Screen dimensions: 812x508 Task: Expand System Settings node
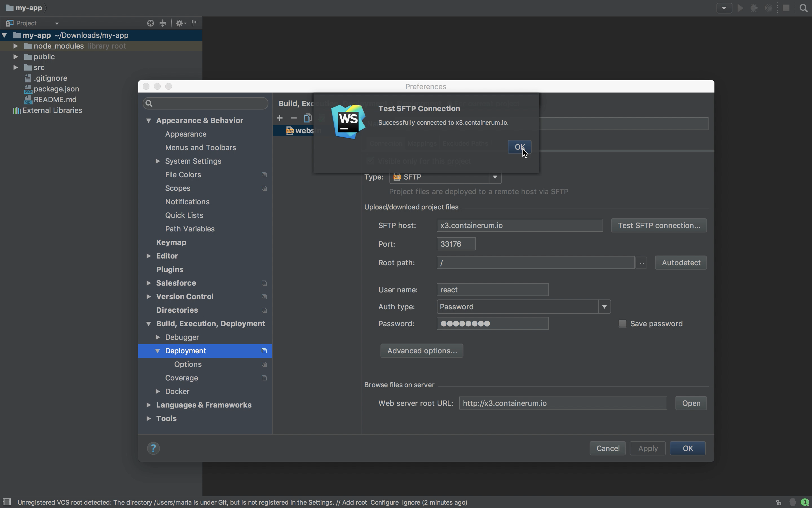tap(157, 161)
